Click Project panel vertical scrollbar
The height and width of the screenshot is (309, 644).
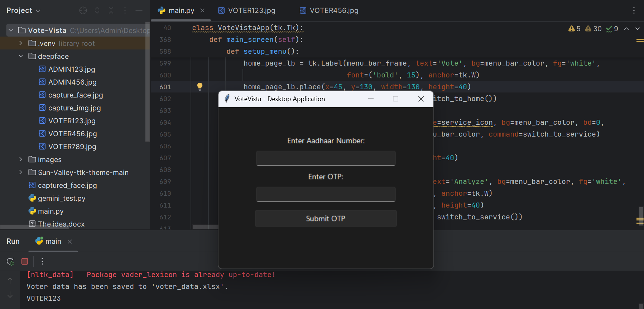click(147, 82)
